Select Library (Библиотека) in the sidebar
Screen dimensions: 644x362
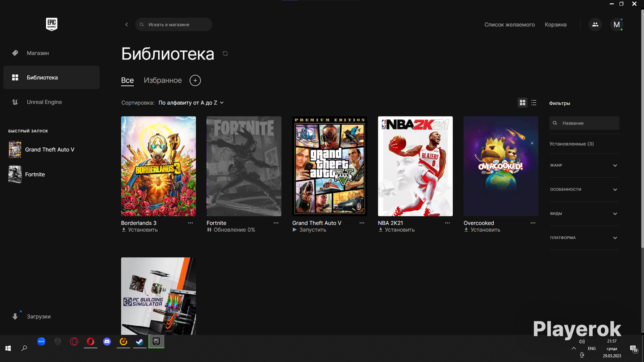coord(51,77)
